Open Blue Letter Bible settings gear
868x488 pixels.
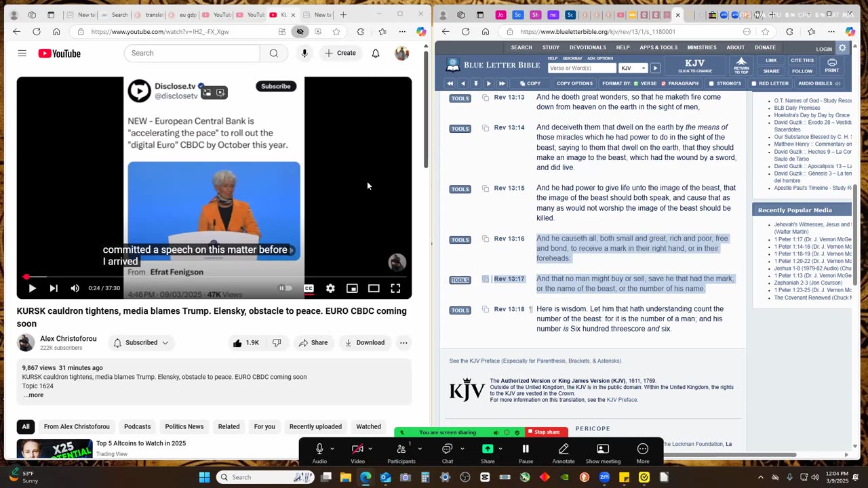coord(842,47)
